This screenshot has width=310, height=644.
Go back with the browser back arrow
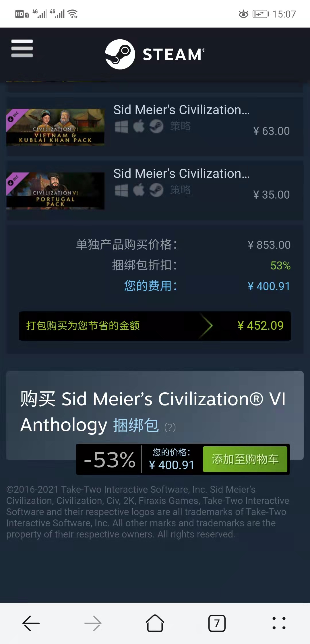pyautogui.click(x=31, y=623)
